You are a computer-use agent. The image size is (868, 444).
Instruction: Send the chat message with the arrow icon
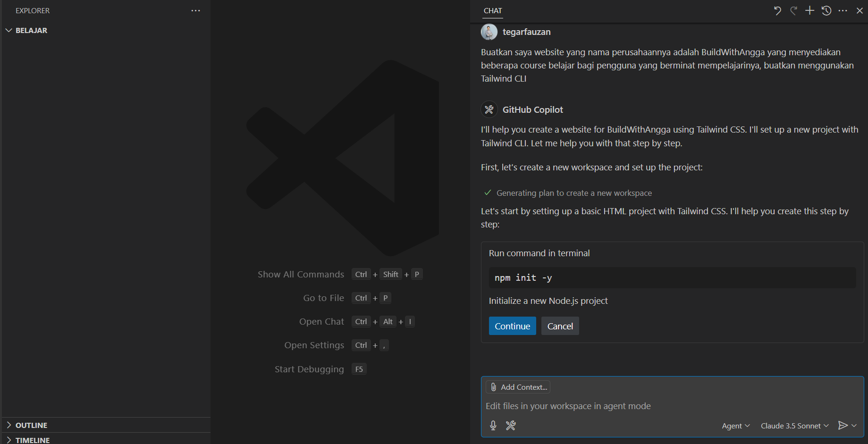coord(843,426)
